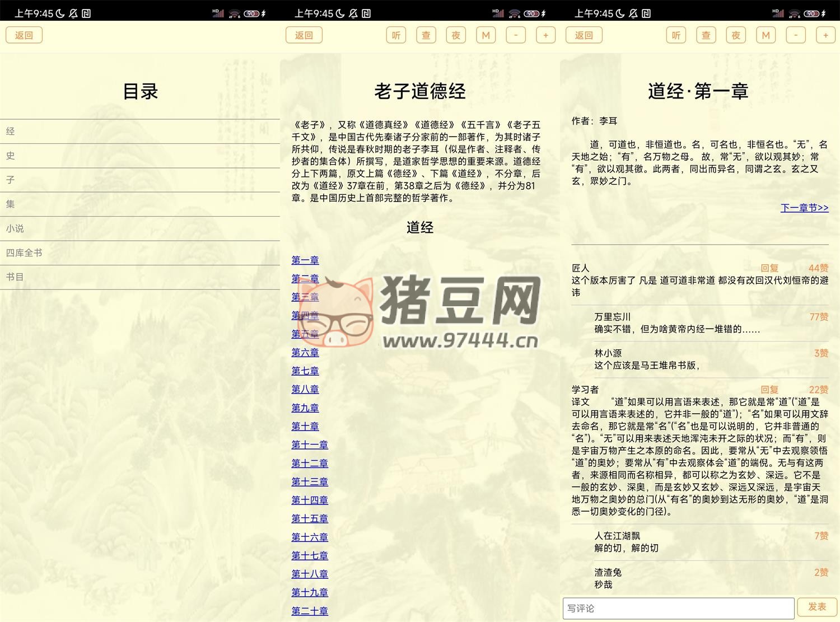Tap 返回 on the 目录 screen
The height and width of the screenshot is (622, 840).
click(x=24, y=35)
